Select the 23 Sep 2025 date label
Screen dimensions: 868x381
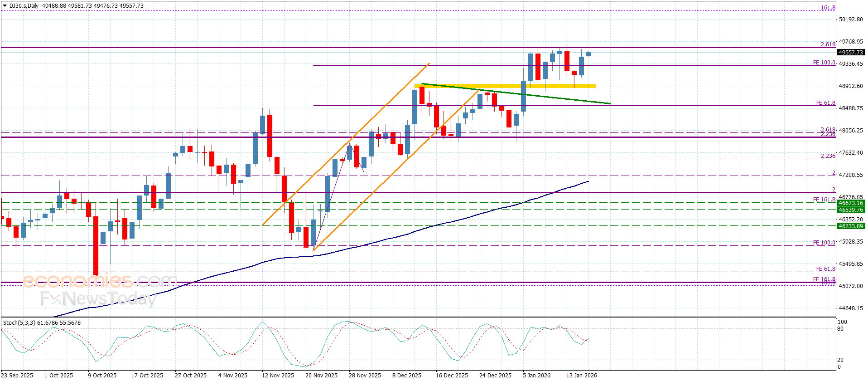tap(17, 375)
